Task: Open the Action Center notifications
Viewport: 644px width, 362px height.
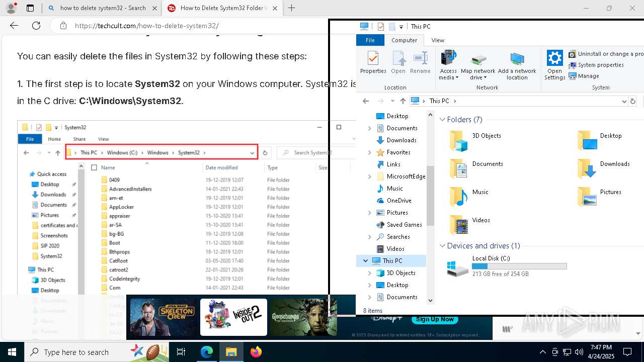Action: pyautogui.click(x=627, y=352)
